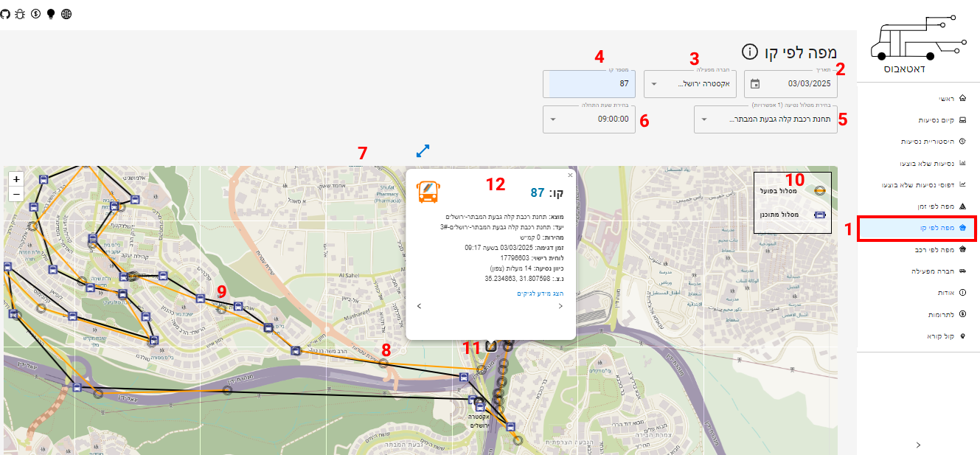Close the line 87 popup
This screenshot has height=455, width=980.
569,176
